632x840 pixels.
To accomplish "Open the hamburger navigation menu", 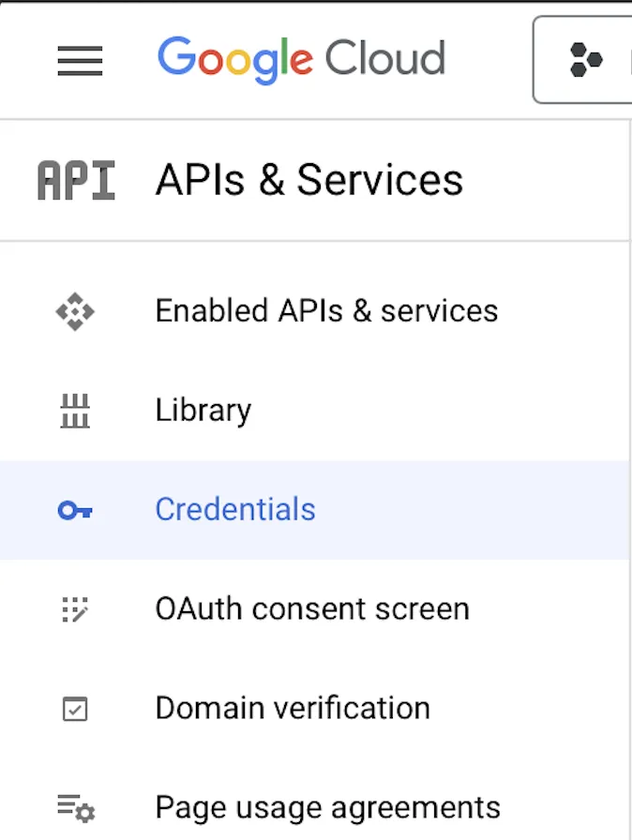I will [80, 61].
